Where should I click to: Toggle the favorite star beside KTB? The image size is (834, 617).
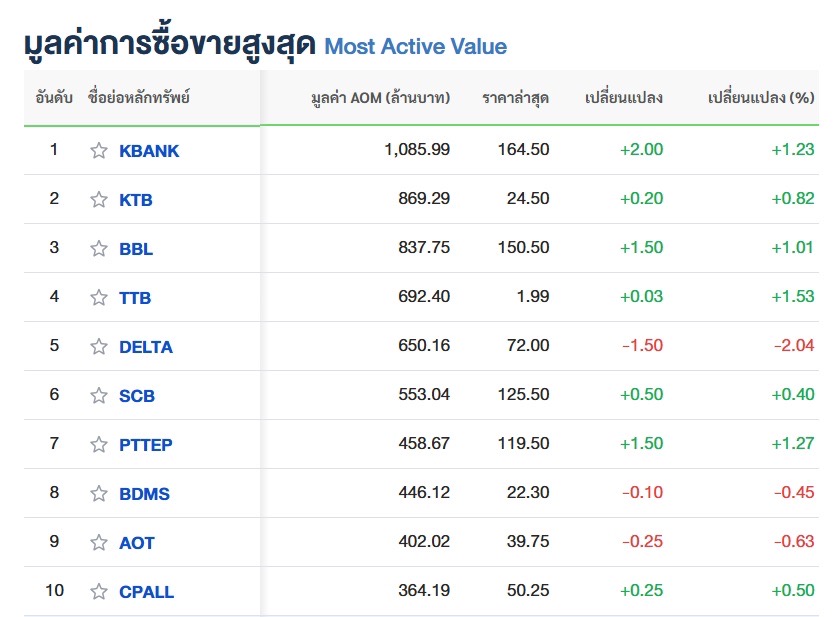click(x=98, y=200)
